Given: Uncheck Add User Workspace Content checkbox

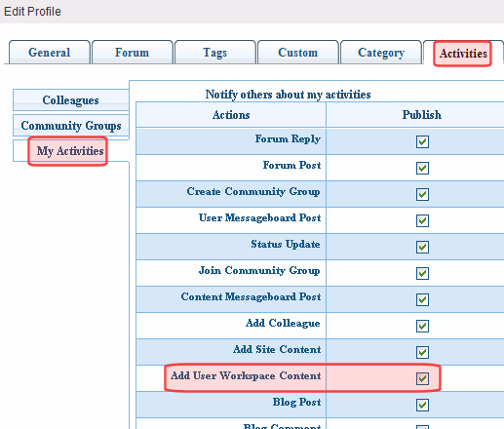Looking at the screenshot, I should coord(422,378).
